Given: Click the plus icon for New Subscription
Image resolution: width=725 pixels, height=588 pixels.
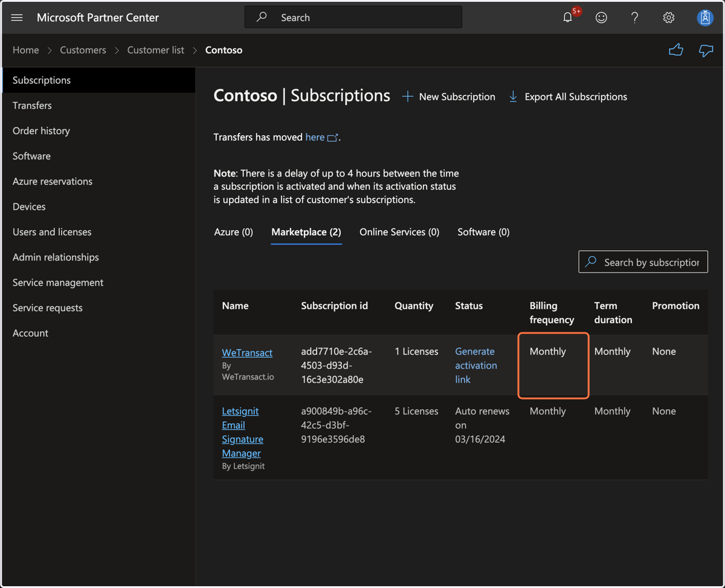Looking at the screenshot, I should point(408,97).
